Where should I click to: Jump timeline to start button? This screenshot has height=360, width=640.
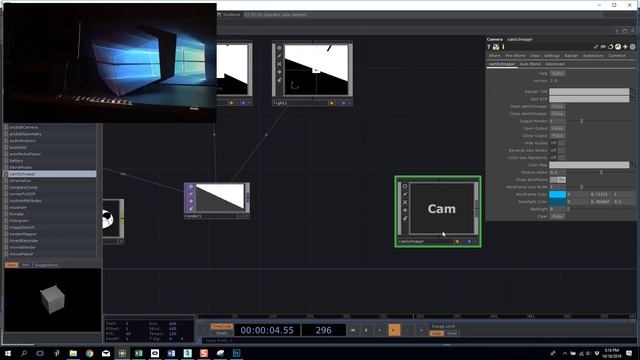click(353, 330)
